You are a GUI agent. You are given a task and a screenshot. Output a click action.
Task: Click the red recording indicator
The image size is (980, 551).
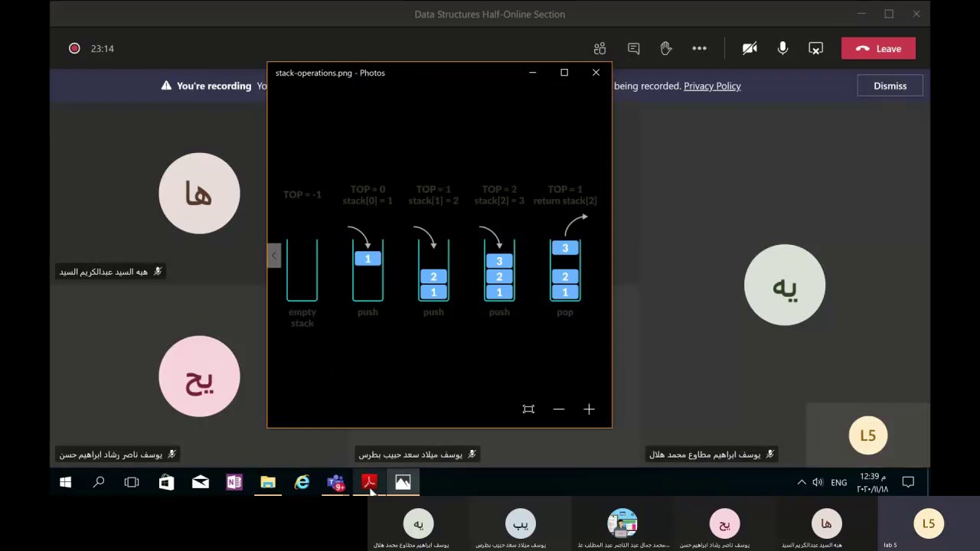[x=74, y=48]
